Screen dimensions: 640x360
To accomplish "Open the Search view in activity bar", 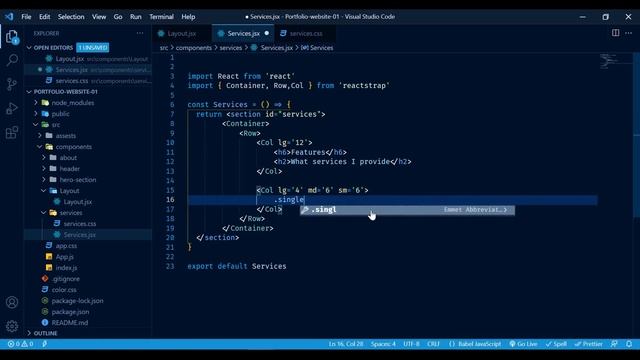I will [12, 60].
